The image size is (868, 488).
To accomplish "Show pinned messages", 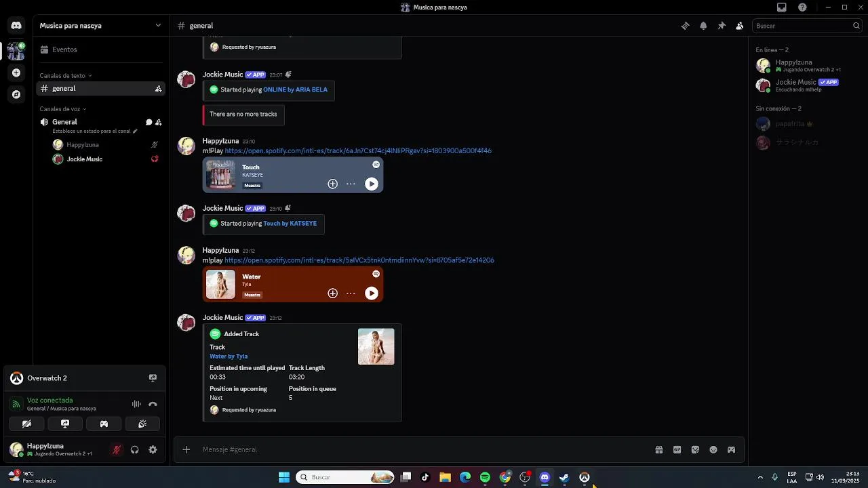I will click(722, 26).
